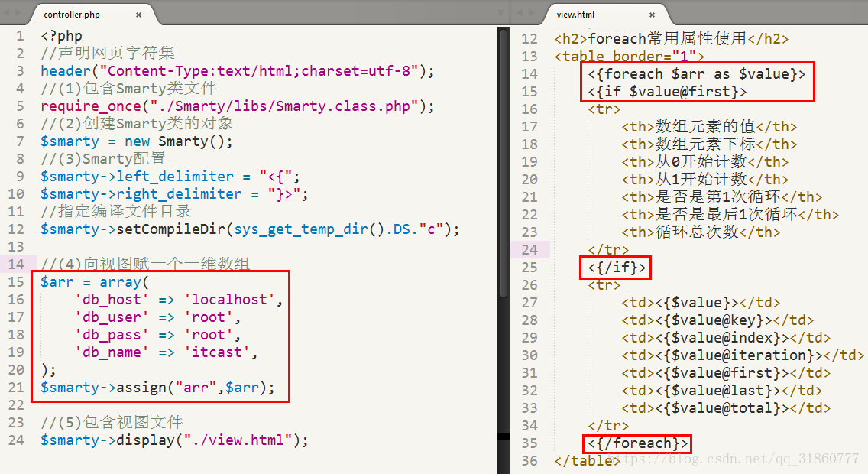Click the comment '//(2)创建Smarty类的对象'

click(137, 124)
